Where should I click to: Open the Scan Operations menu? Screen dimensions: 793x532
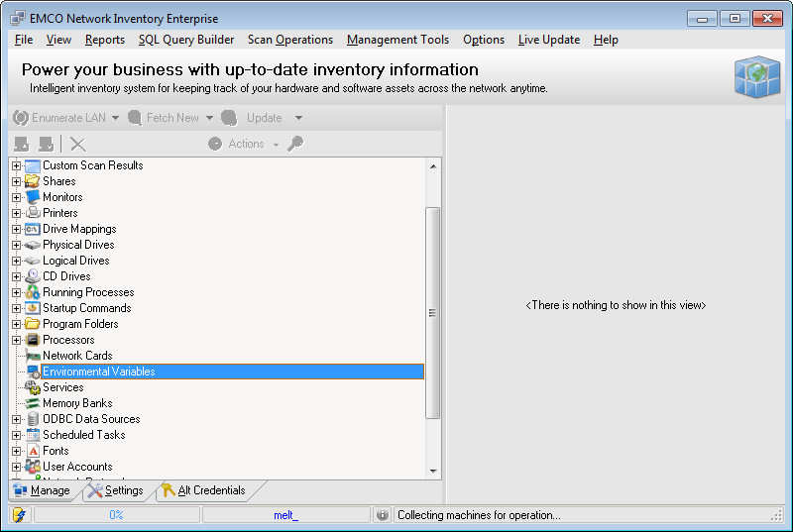coord(290,40)
